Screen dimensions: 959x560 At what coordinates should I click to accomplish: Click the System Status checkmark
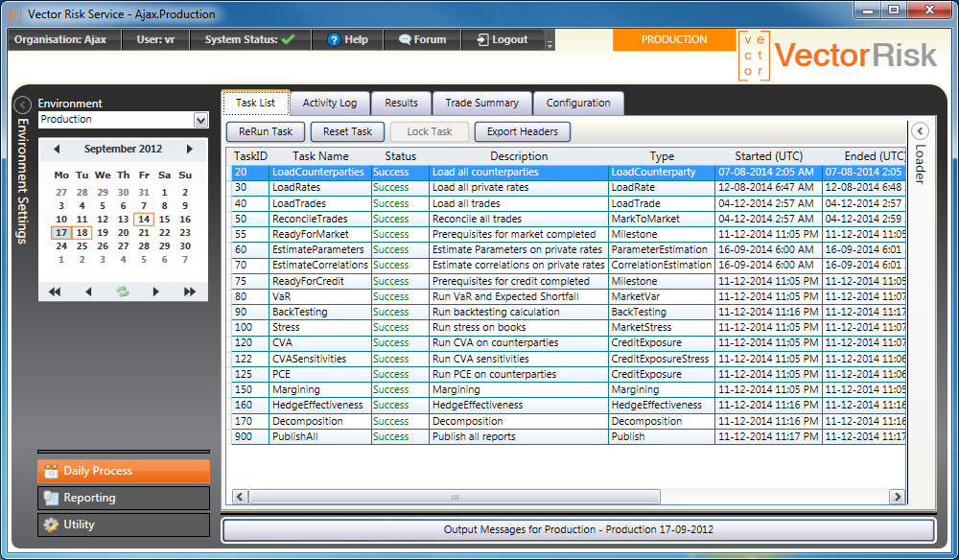[288, 39]
